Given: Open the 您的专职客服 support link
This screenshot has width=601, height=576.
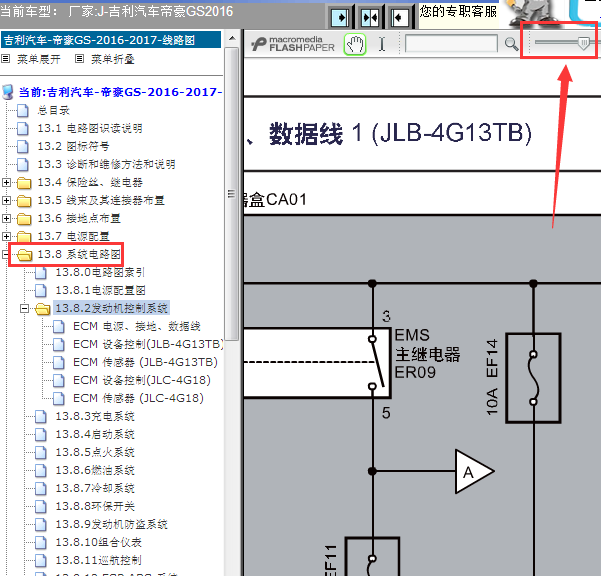Looking at the screenshot, I should coord(458,11).
